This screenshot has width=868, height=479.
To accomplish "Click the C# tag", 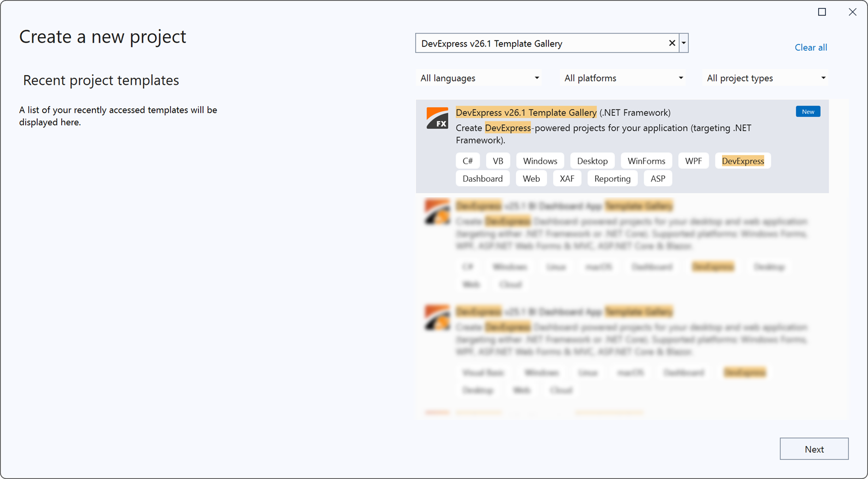I will click(468, 161).
